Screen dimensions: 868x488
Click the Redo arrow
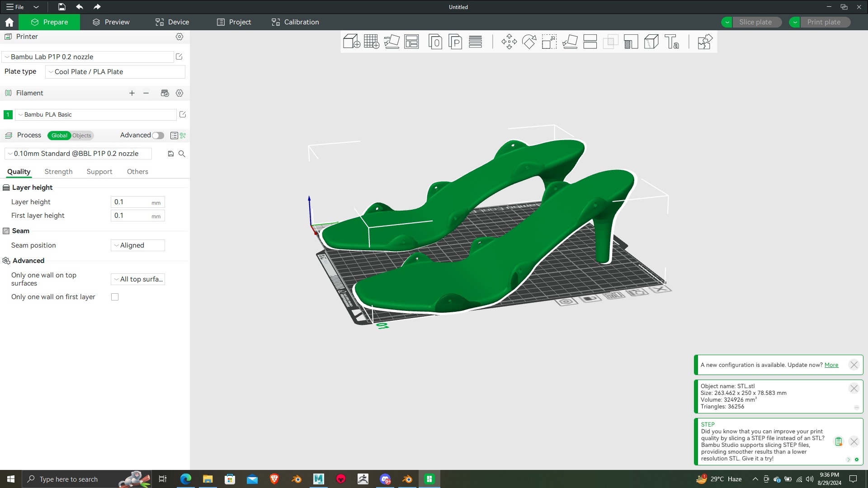coord(97,7)
